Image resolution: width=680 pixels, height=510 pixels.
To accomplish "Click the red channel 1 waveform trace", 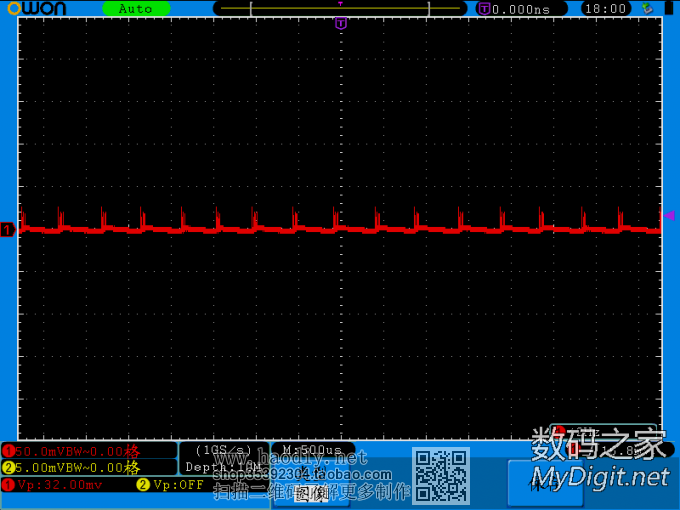I will (x=300, y=229).
